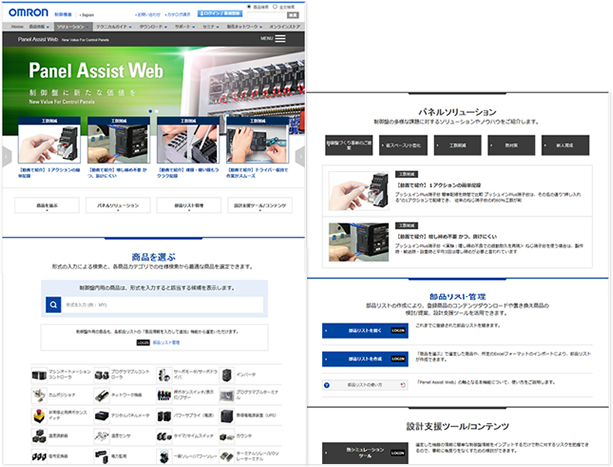Viewport: 613px width, 467px height.
Task: Jump to 商品を選ぶ section tab
Action: [x=47, y=205]
